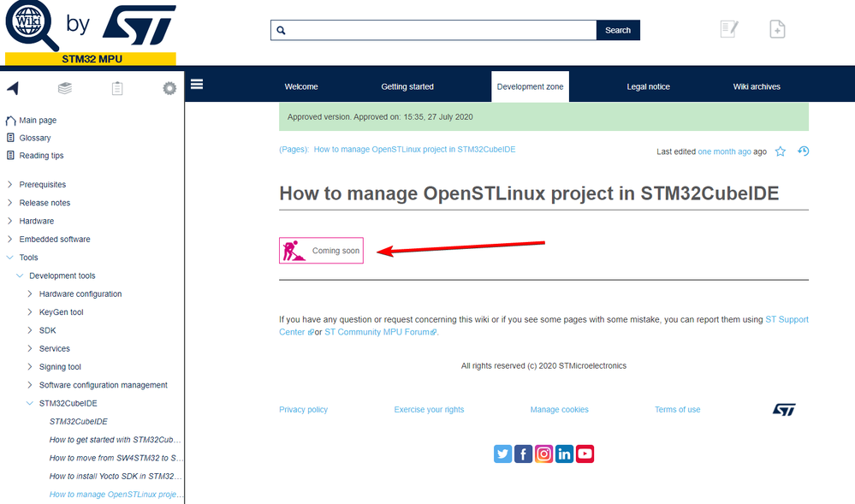This screenshot has height=504, width=855.
Task: Click the Wiki by ST logo
Action: [91, 33]
